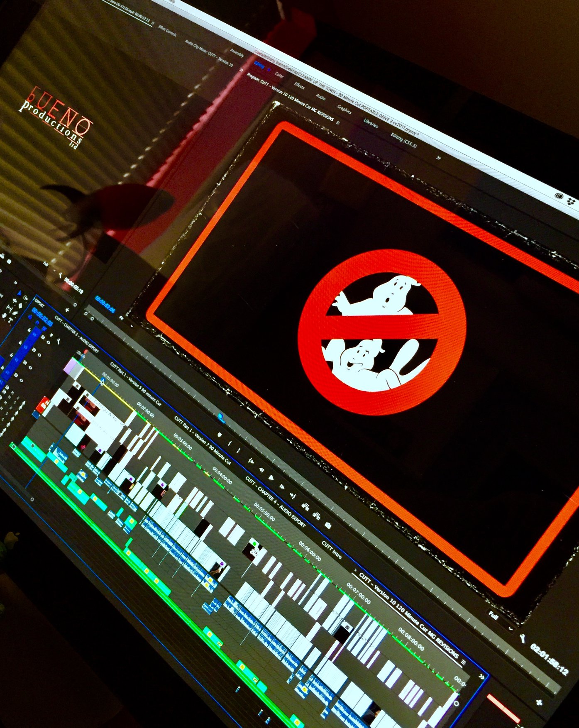
Task: Switch to the Assembly workspace
Action: point(237,53)
